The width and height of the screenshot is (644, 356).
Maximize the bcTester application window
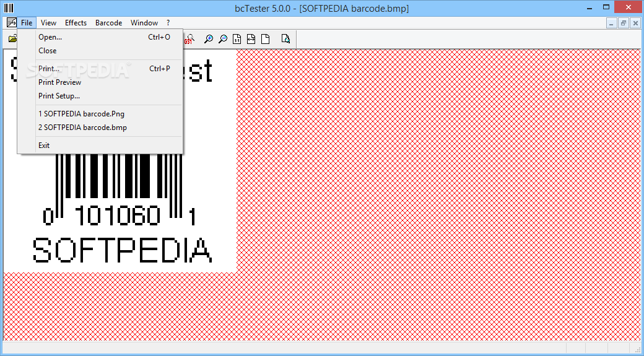[606, 7]
